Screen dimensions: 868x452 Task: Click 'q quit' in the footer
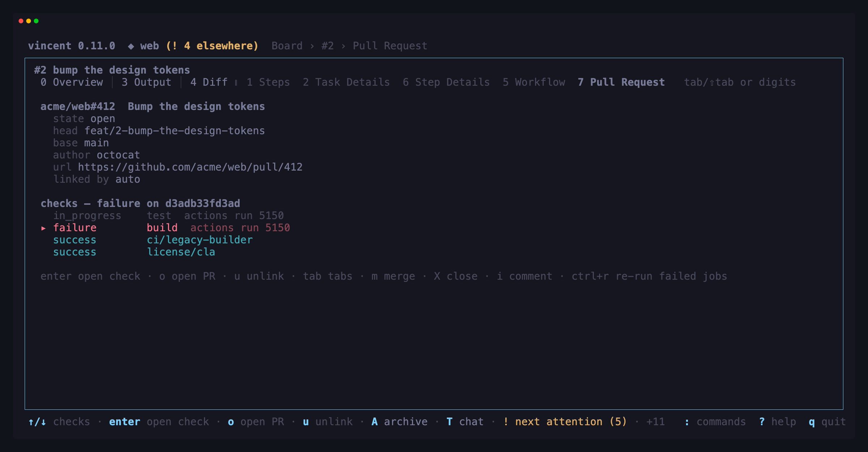[x=827, y=422]
